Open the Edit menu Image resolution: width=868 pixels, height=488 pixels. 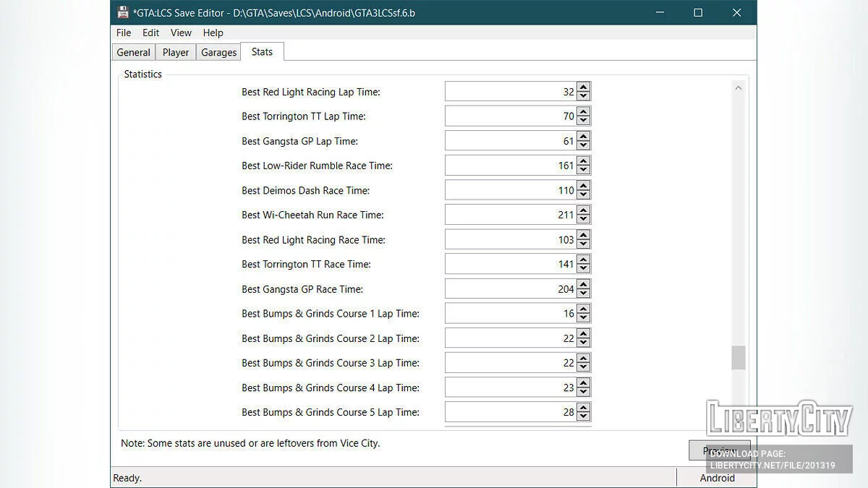click(x=150, y=33)
